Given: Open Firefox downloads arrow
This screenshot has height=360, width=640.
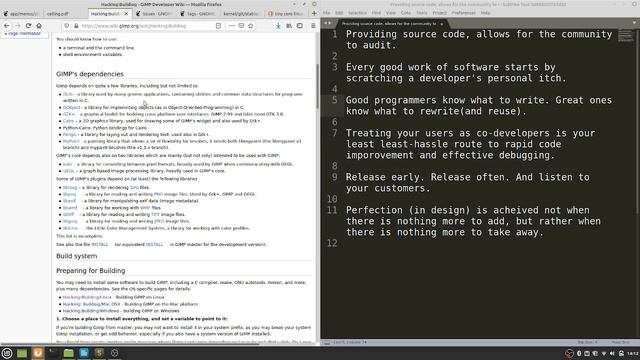Looking at the screenshot, I should pyautogui.click(x=278, y=26).
